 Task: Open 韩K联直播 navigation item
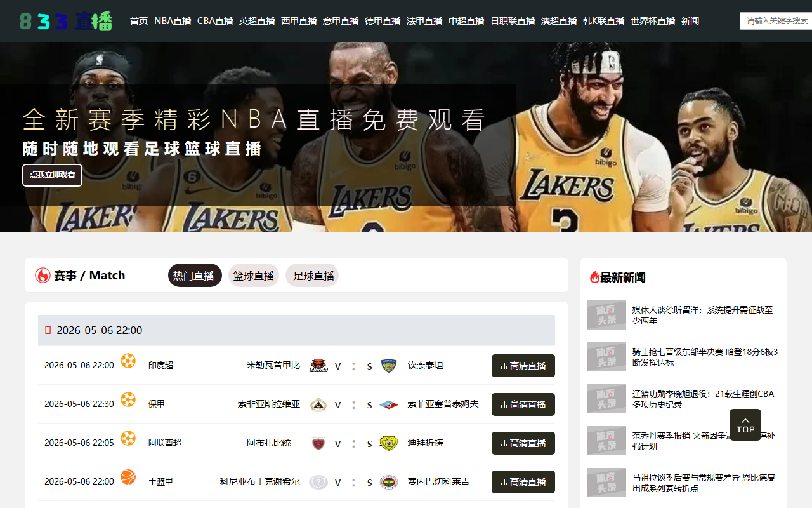click(603, 21)
